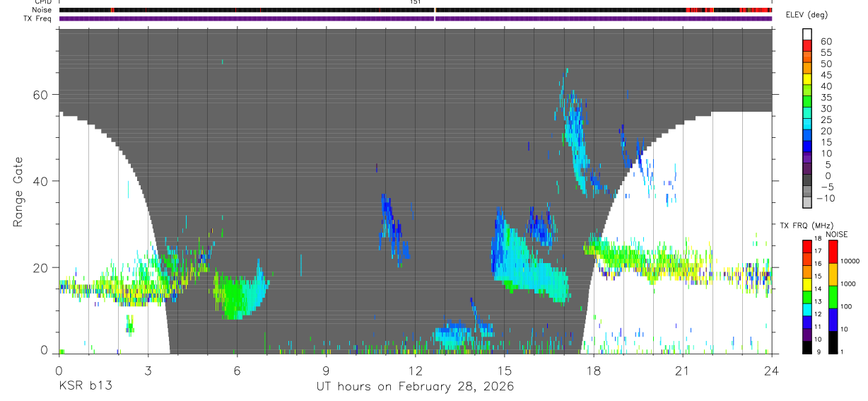Click the white top segment of ELEV colorbar
Image resolution: width=868 pixels, height=401 pixels.
(807, 33)
